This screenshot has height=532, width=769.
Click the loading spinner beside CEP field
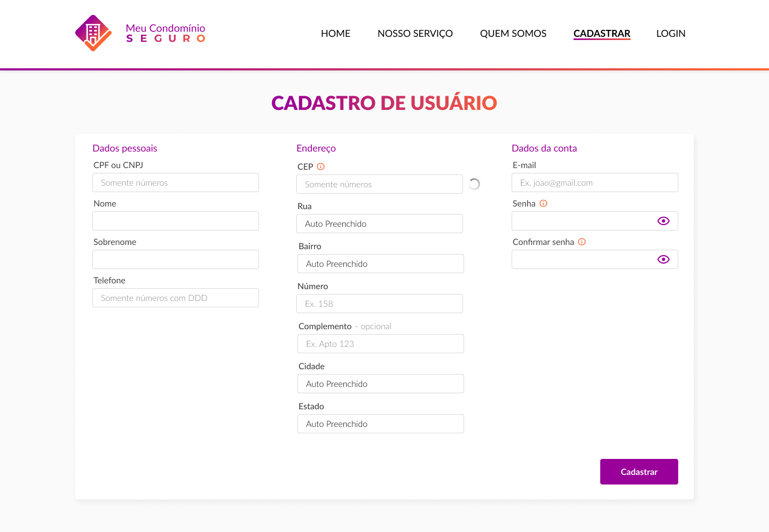coord(474,184)
